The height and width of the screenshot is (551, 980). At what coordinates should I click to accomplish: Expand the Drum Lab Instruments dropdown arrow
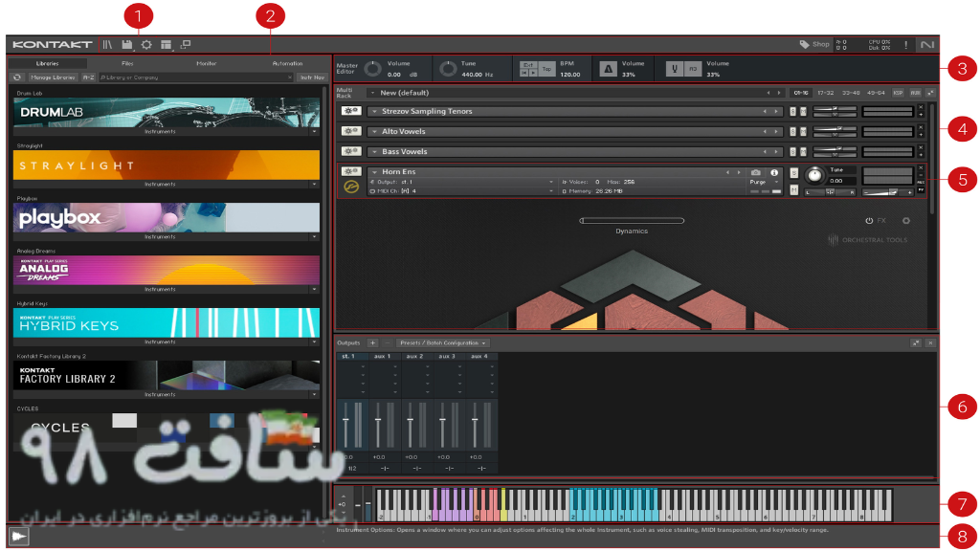(x=314, y=132)
